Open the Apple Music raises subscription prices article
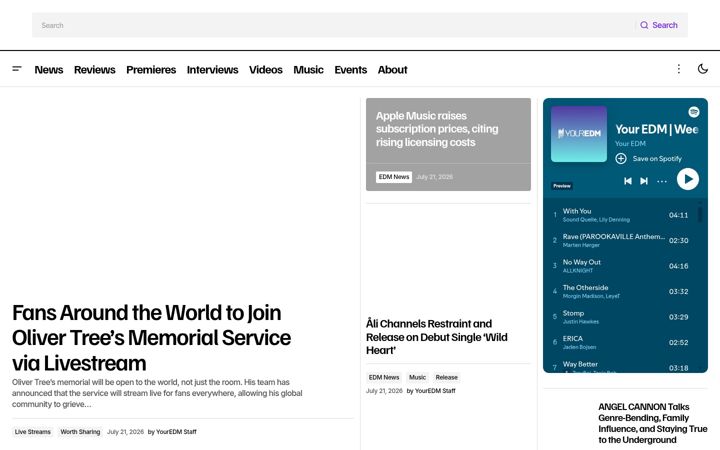720x450 pixels. coord(437,129)
